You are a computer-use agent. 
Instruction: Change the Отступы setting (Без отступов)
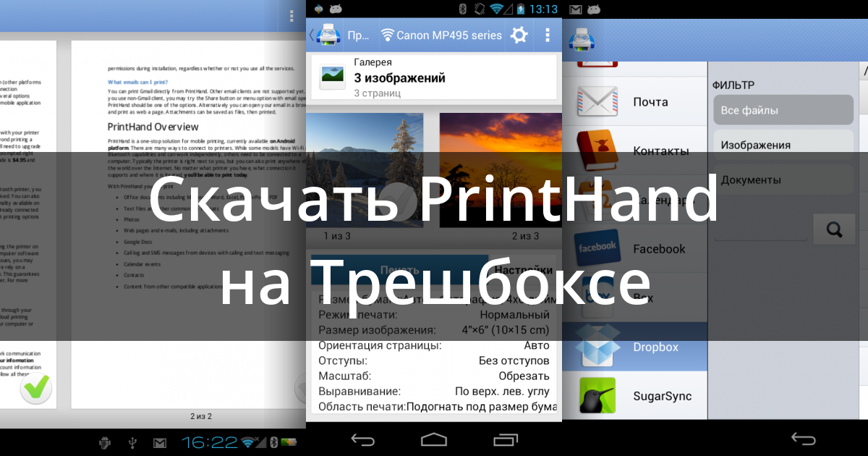(434, 360)
